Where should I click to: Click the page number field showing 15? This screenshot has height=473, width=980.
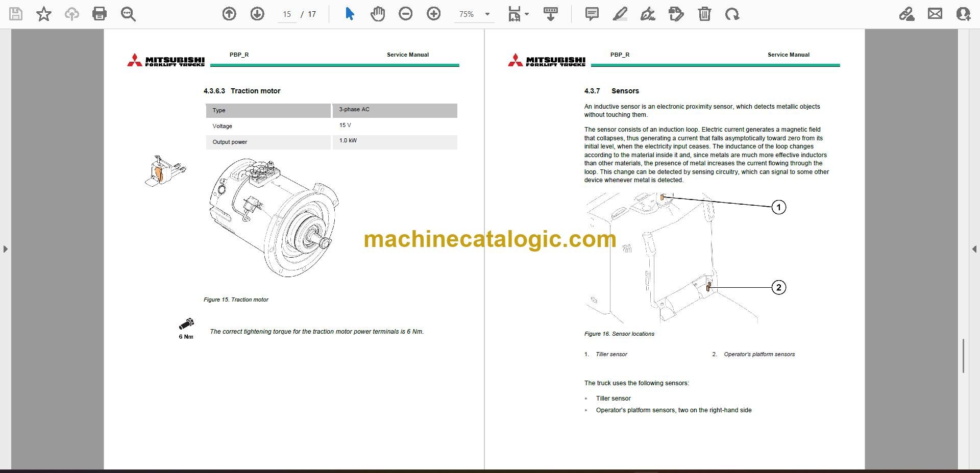pyautogui.click(x=287, y=14)
